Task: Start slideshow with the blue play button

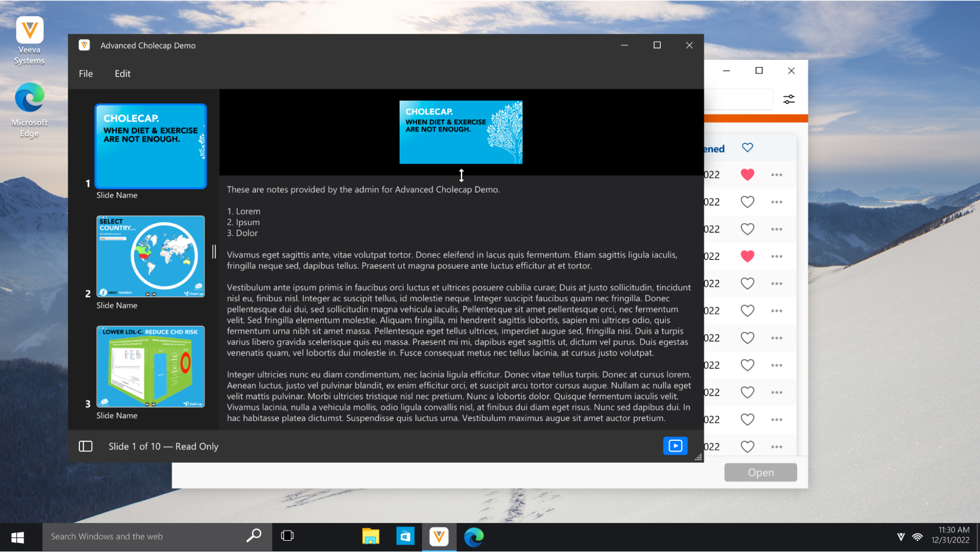Action: (675, 446)
